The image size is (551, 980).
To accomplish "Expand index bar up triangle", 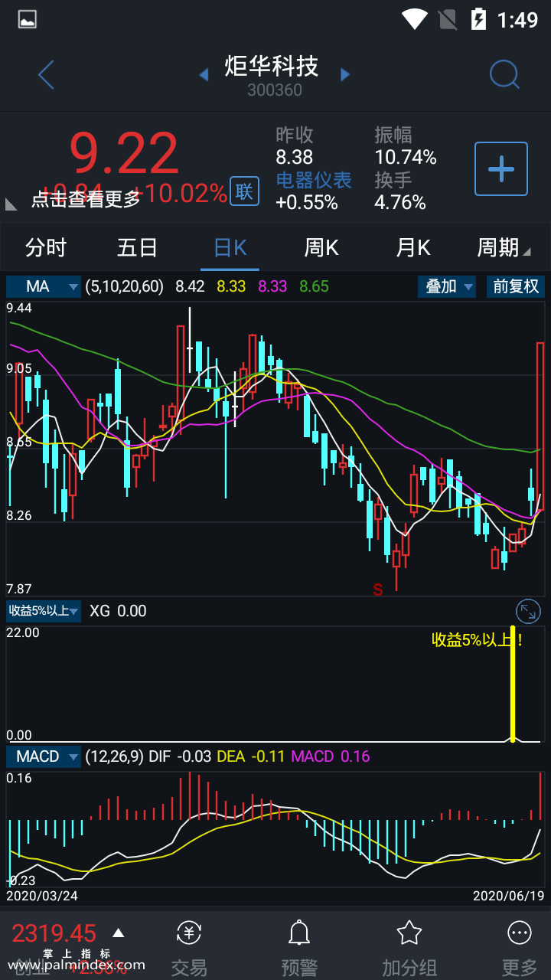I will click(118, 933).
